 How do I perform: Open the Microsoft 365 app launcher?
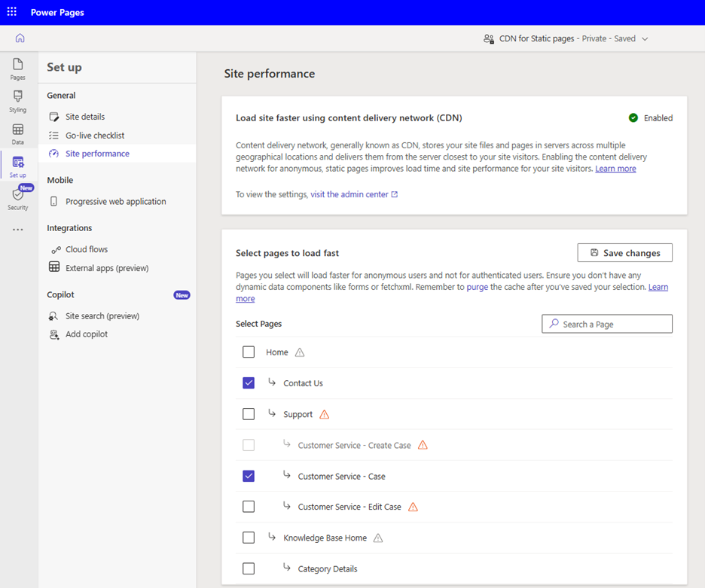tap(11, 11)
